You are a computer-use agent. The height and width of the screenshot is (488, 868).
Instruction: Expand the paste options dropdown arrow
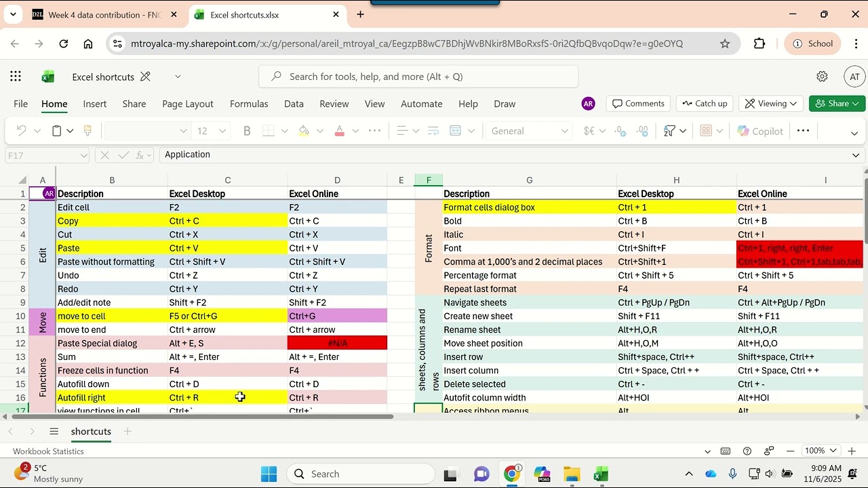[70, 131]
